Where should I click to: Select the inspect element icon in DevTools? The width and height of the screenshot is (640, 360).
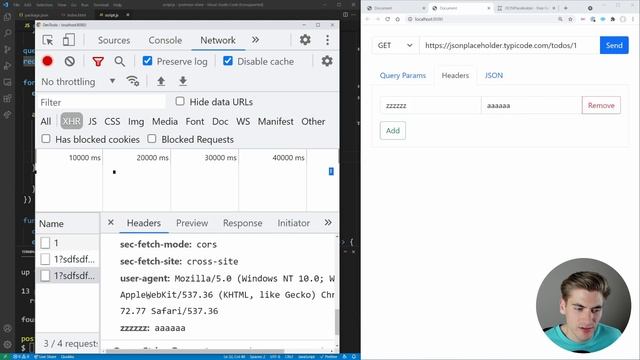pyautogui.click(x=48, y=40)
